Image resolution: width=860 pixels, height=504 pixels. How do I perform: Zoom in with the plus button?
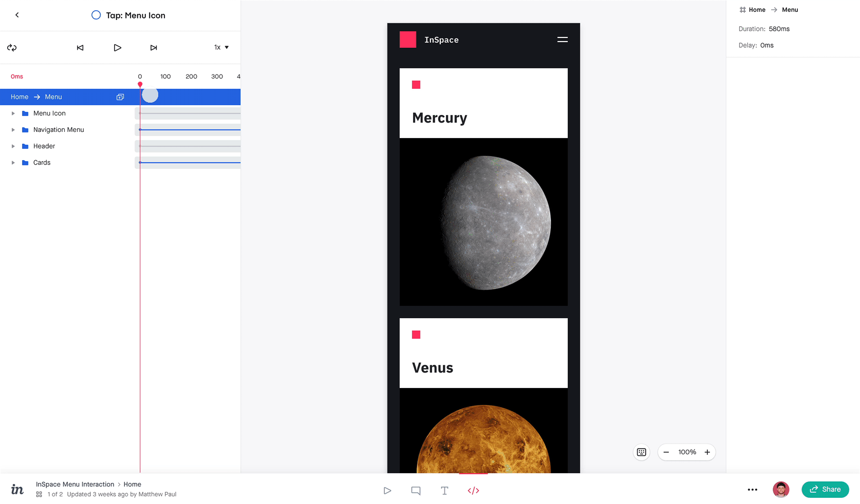click(x=707, y=452)
